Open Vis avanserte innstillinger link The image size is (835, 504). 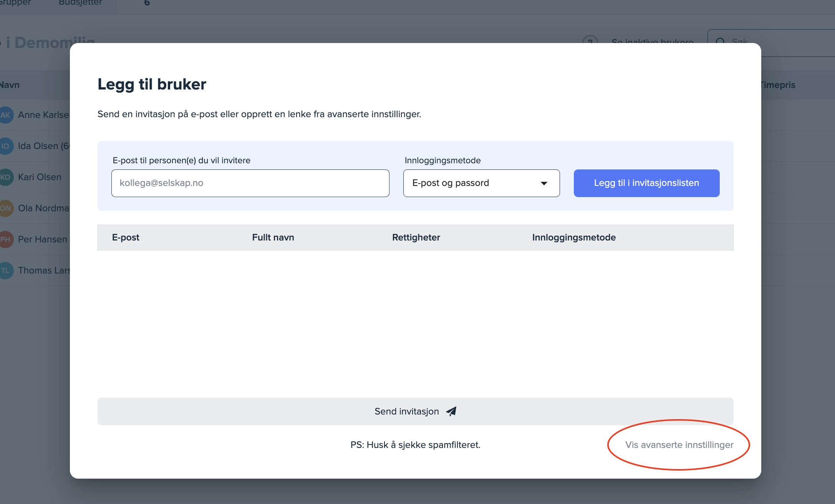tap(679, 445)
